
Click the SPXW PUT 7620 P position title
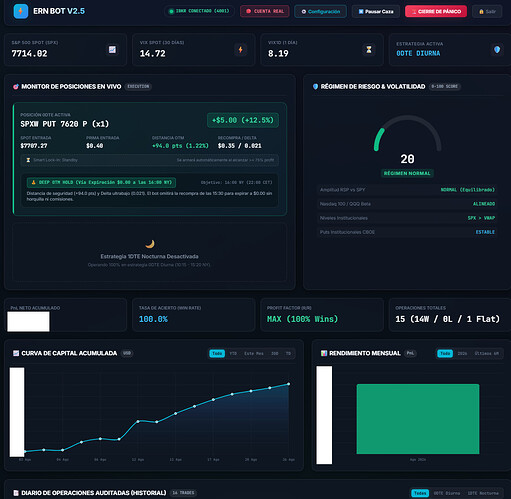point(65,124)
